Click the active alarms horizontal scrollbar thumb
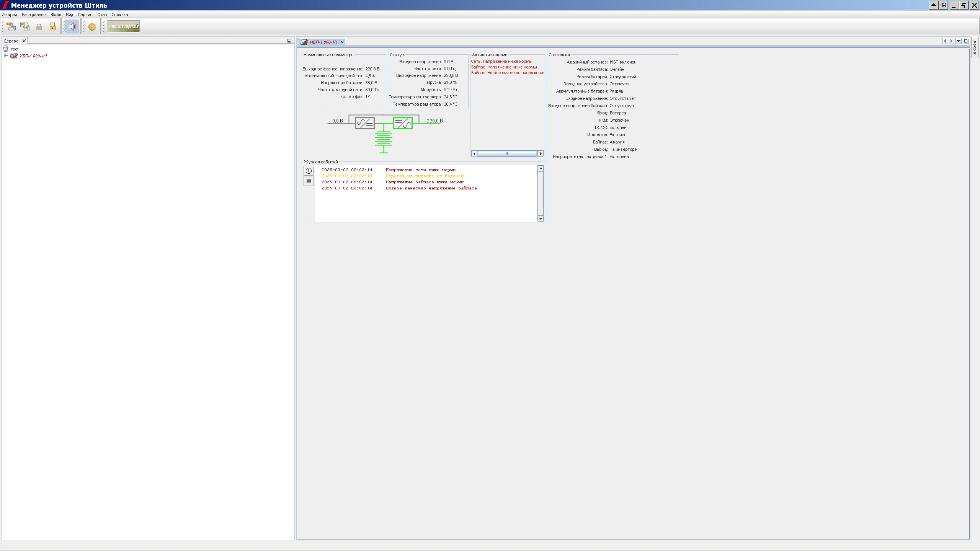 [507, 154]
